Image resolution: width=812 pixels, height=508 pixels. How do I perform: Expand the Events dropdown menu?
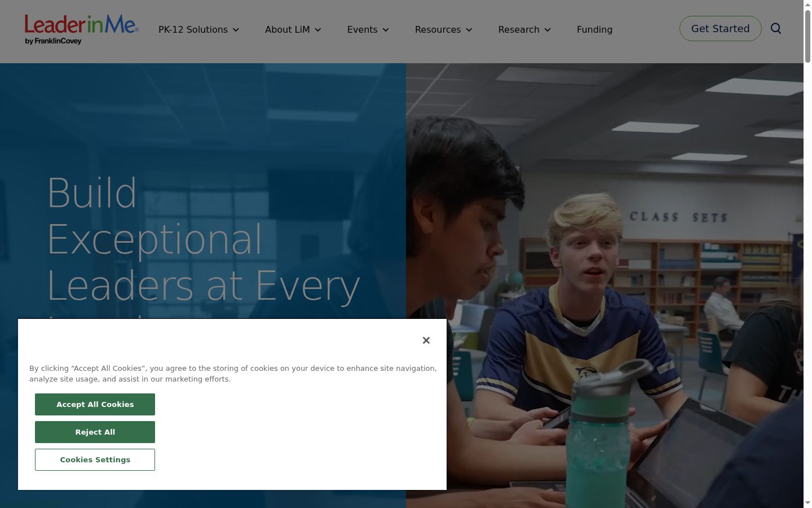point(368,29)
